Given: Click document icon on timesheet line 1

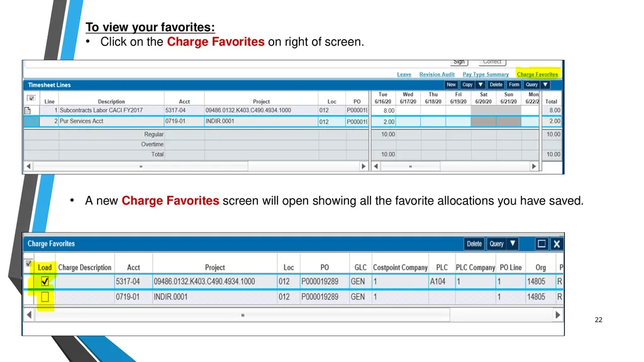Looking at the screenshot, I should pyautogui.click(x=28, y=110).
